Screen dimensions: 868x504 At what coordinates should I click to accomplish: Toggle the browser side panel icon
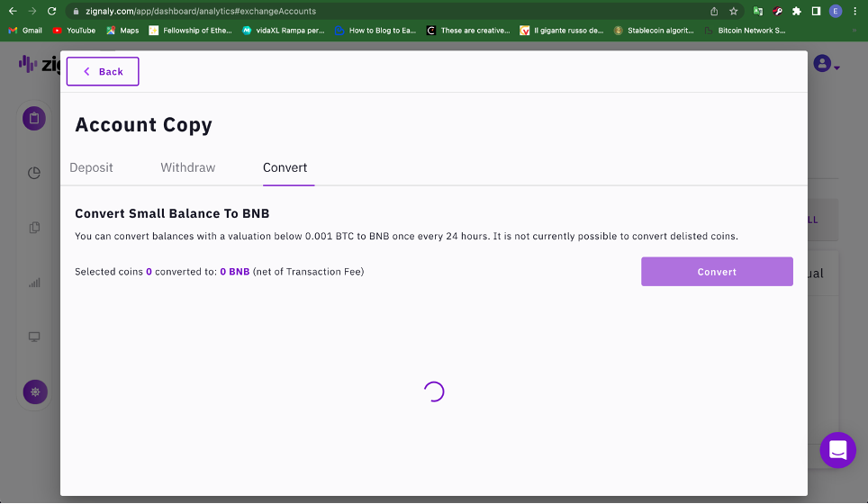[816, 11]
